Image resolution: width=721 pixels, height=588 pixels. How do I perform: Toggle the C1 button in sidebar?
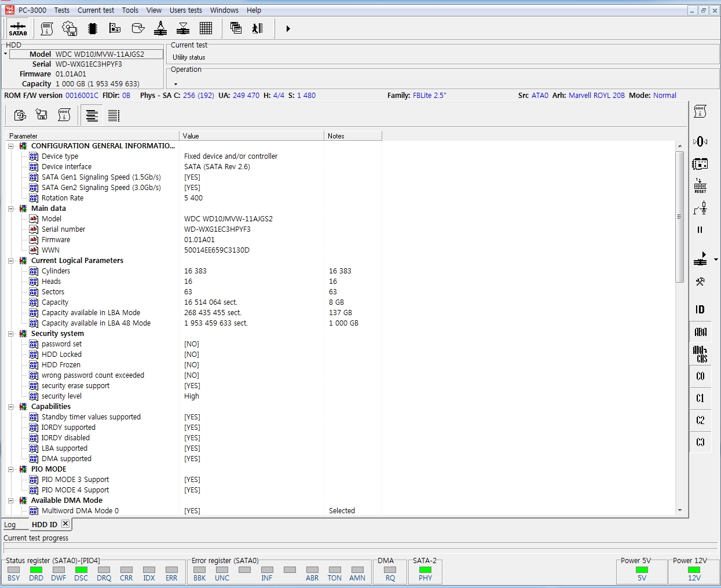[700, 398]
